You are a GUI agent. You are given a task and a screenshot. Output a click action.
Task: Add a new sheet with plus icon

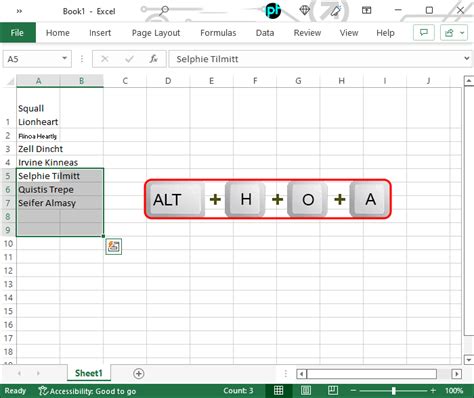(x=139, y=374)
